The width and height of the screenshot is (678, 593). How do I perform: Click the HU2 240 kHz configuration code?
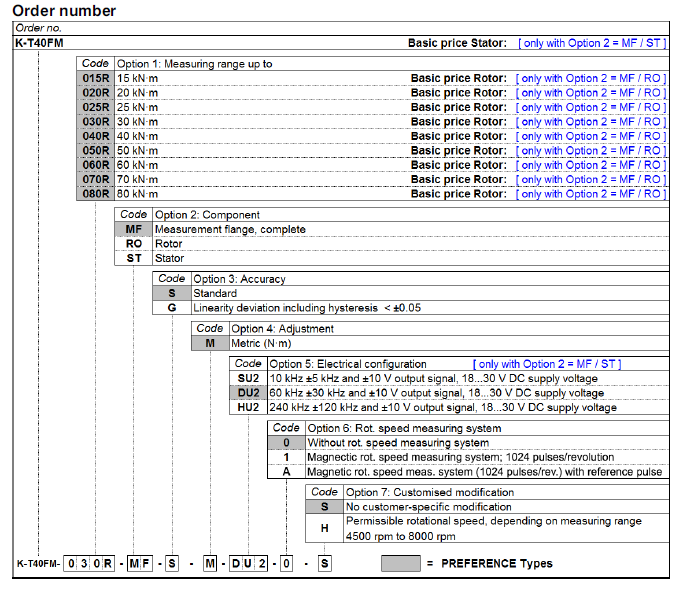pos(248,407)
